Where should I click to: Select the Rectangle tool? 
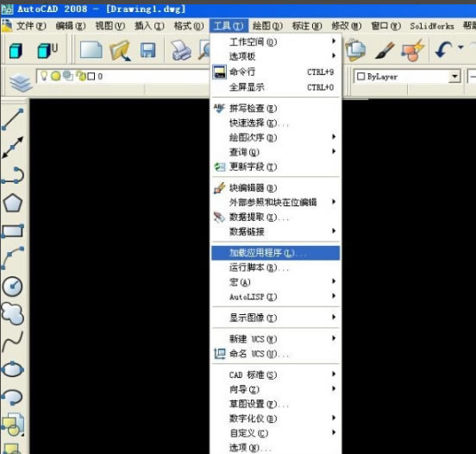pos(12,231)
